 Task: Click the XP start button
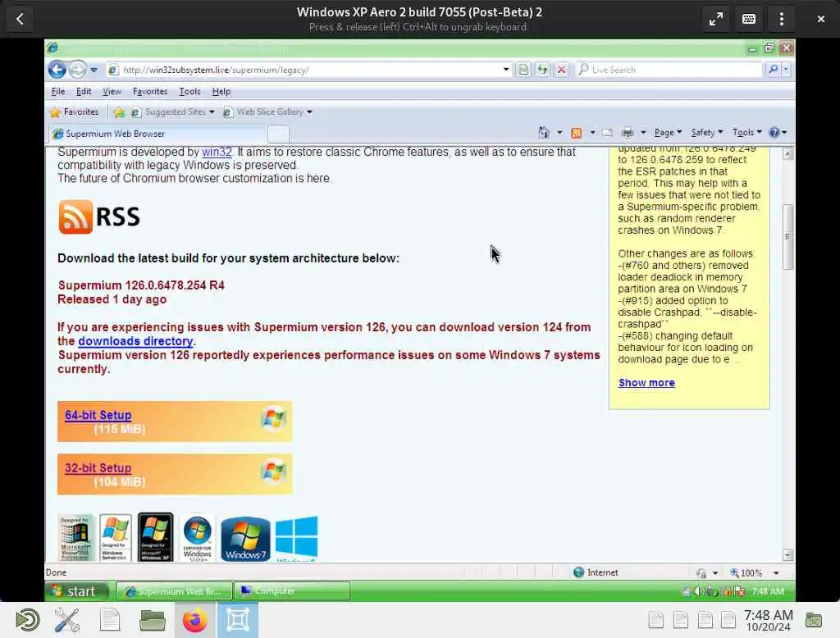pyautogui.click(x=76, y=591)
